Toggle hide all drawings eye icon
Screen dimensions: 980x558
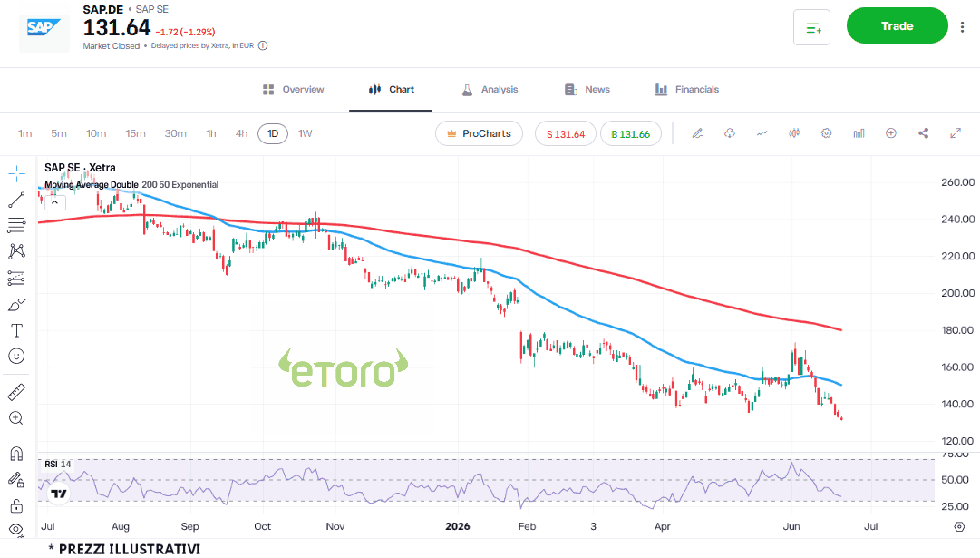tap(16, 530)
